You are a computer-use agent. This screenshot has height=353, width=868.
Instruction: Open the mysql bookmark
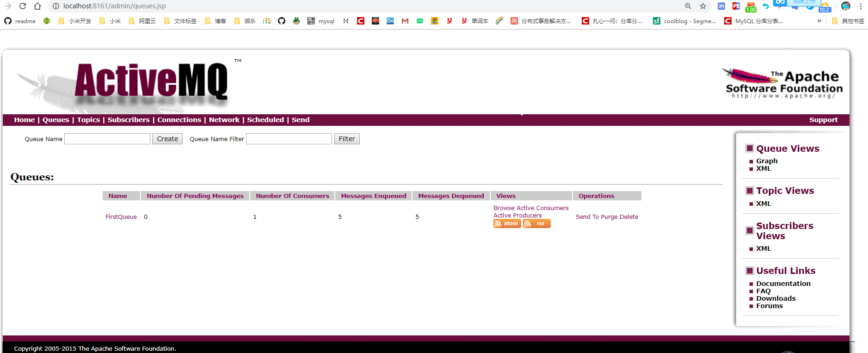click(x=321, y=21)
